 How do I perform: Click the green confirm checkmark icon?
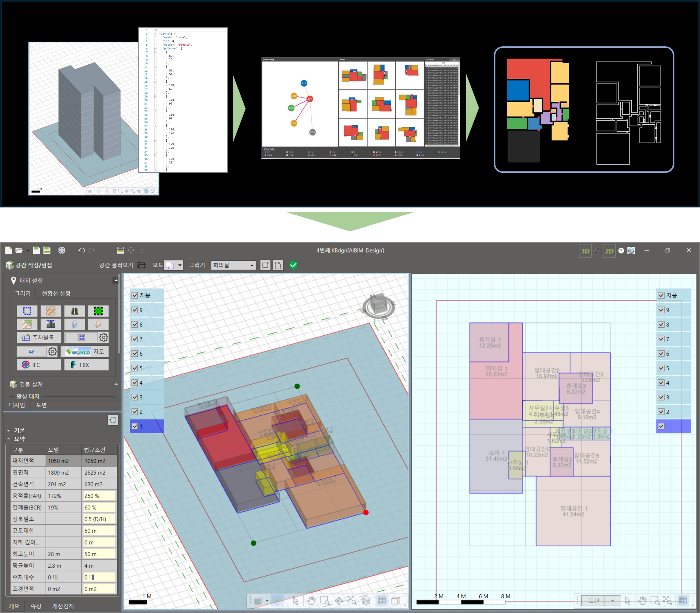[x=293, y=265]
